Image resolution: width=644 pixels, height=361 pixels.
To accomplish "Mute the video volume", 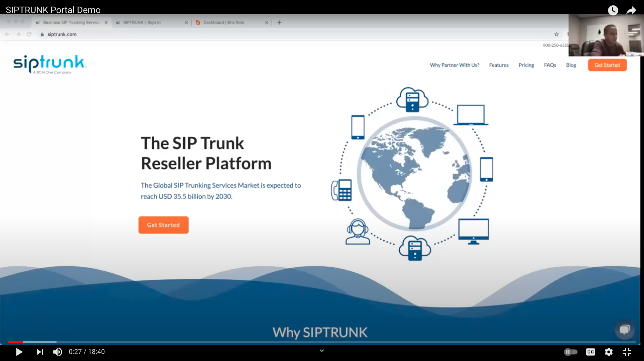I will click(x=57, y=352).
